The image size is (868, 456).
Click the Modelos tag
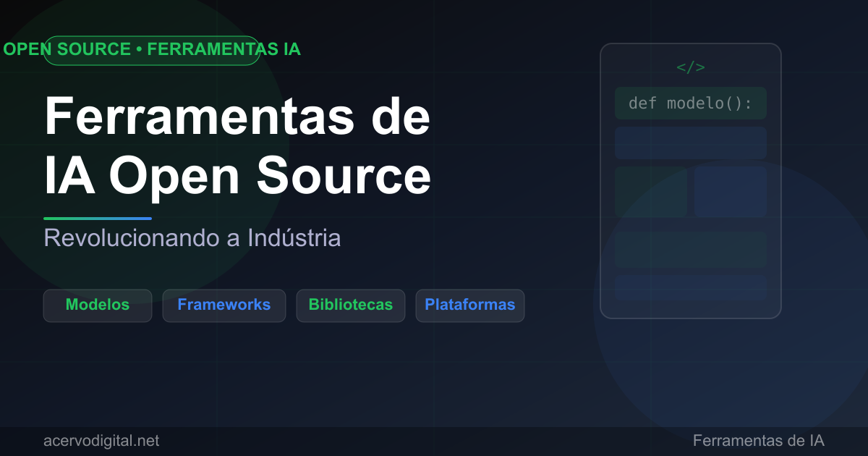tap(98, 305)
